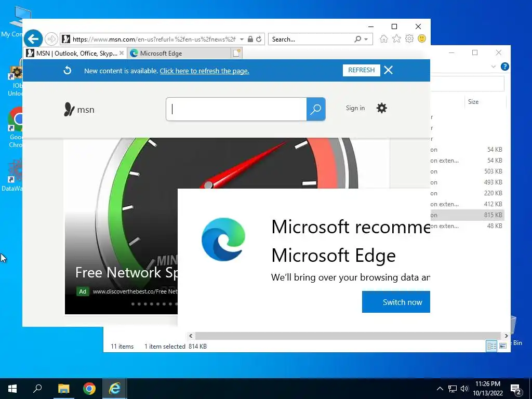532x399 pixels.
Task: Click the DataWa desktop shortcut icon
Action: coord(13,176)
